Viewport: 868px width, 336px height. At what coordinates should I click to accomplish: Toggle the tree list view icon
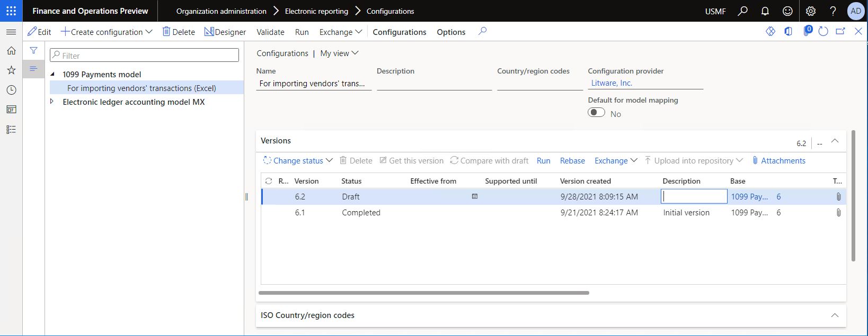[x=33, y=69]
